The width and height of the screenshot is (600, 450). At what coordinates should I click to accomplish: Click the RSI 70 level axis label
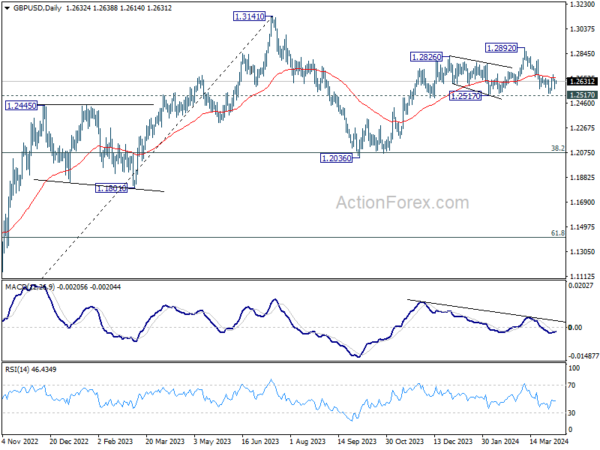572,385
